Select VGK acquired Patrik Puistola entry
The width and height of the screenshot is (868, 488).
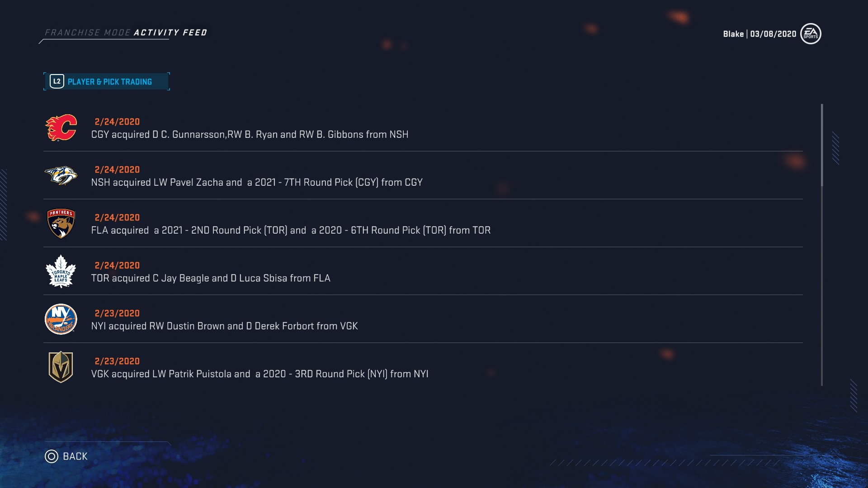coord(259,374)
